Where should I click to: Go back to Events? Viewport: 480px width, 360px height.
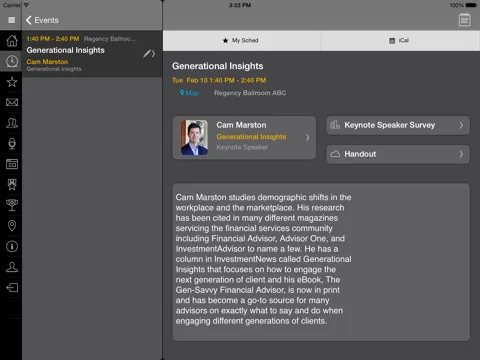pos(42,20)
